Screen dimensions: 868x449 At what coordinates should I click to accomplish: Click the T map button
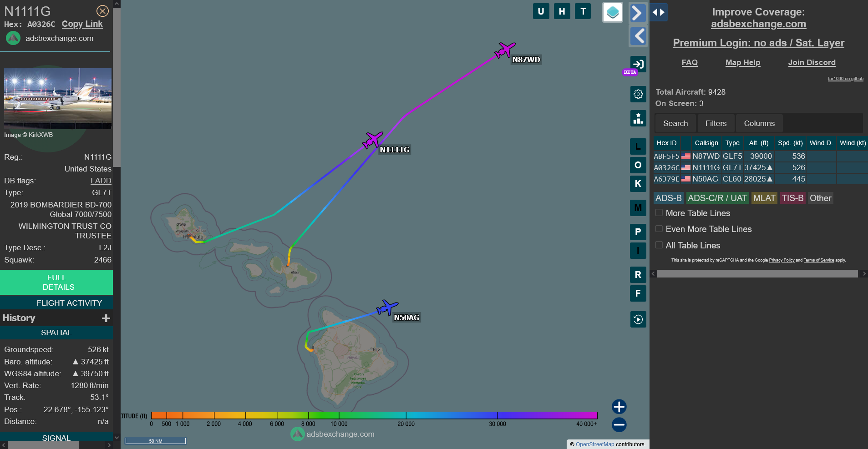point(583,11)
